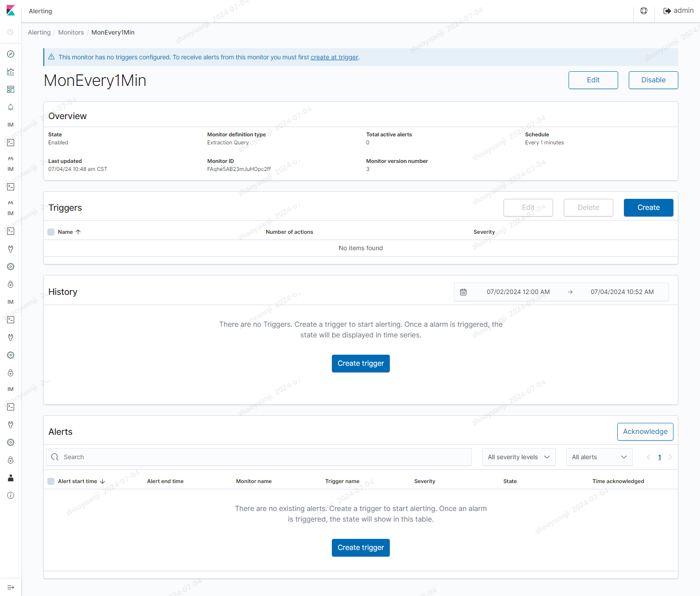Viewport: 700px width, 596px height.
Task: Sort by Number of actions column
Action: pos(289,232)
